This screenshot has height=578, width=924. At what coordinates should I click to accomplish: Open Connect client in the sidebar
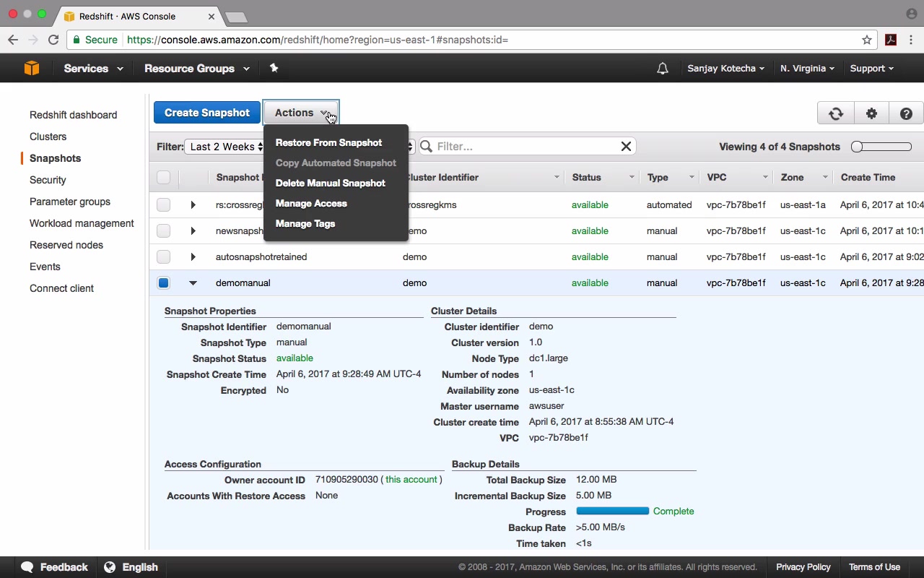click(x=61, y=288)
